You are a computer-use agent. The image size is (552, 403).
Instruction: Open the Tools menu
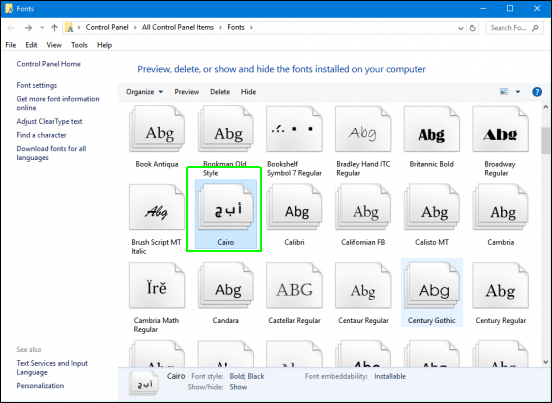click(79, 45)
